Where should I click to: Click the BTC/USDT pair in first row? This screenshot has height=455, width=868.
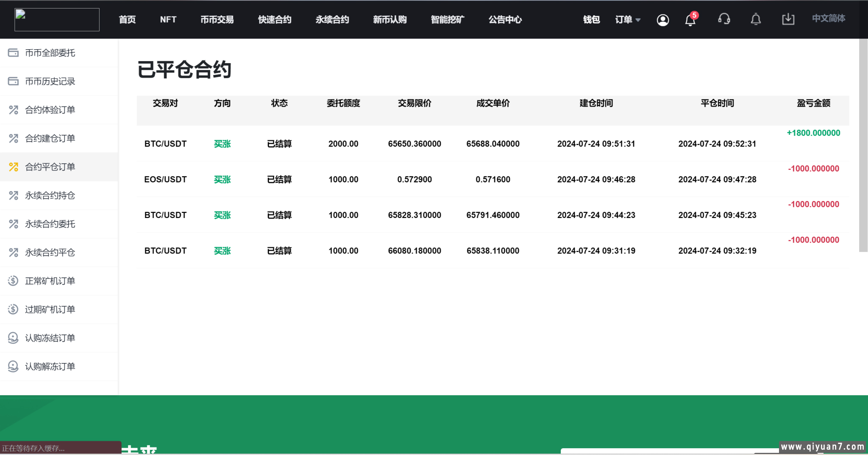[x=165, y=144]
